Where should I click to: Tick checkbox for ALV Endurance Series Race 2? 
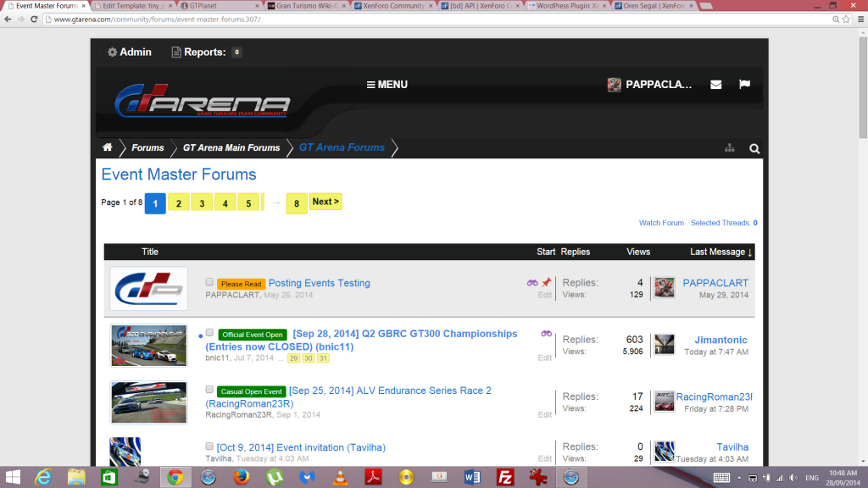tap(209, 390)
